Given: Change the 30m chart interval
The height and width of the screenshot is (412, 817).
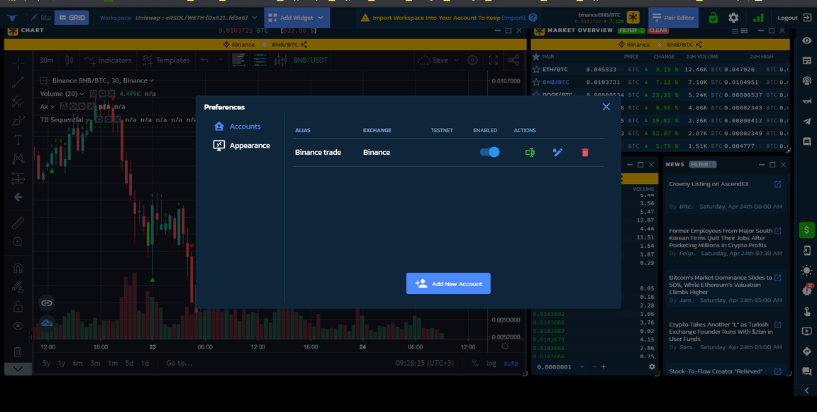Looking at the screenshot, I should [46, 60].
